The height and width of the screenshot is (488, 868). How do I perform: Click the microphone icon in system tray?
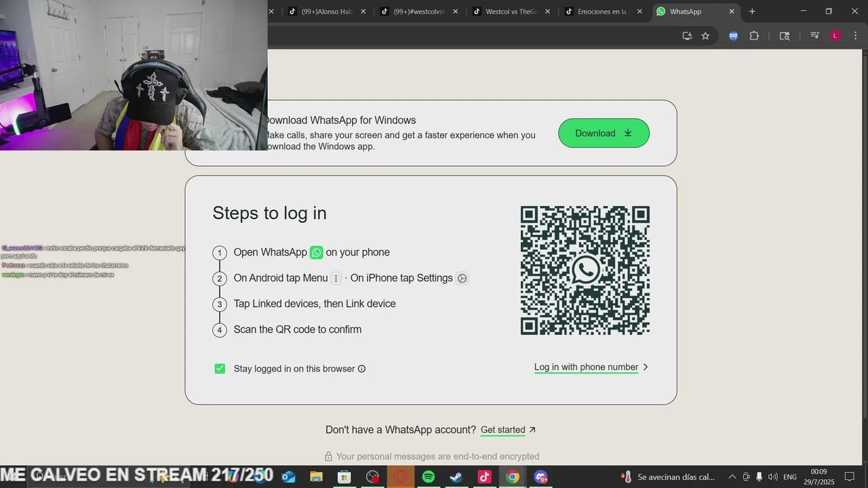coord(759,477)
